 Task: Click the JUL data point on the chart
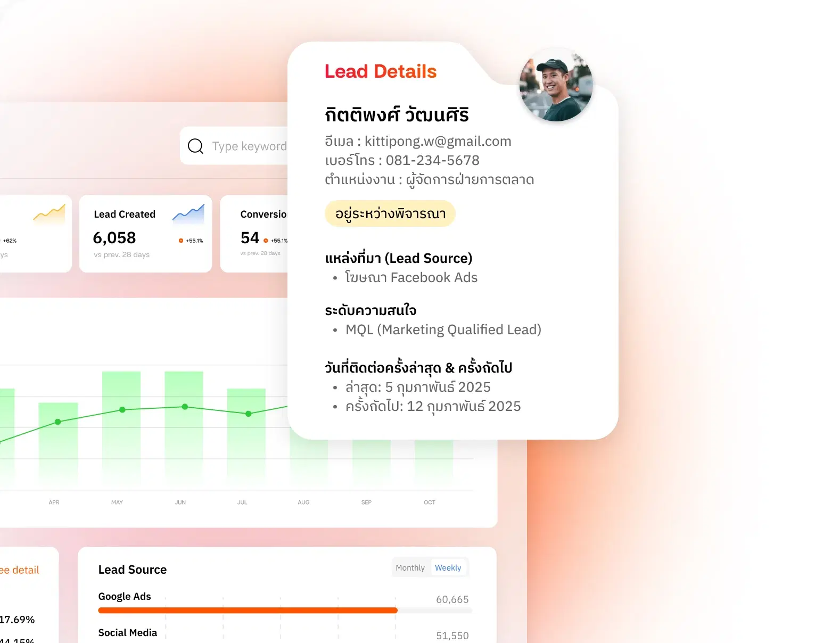[248, 414]
